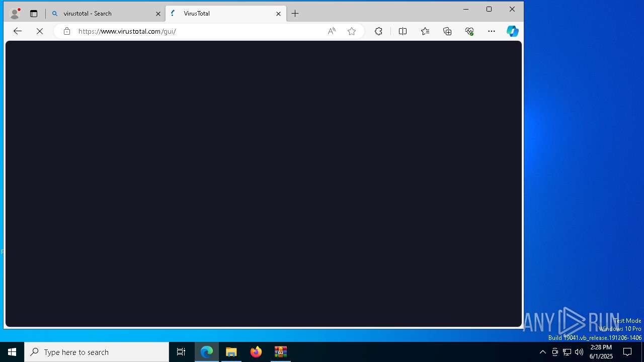
Task: Open File Explorer from the taskbar
Action: point(231,352)
